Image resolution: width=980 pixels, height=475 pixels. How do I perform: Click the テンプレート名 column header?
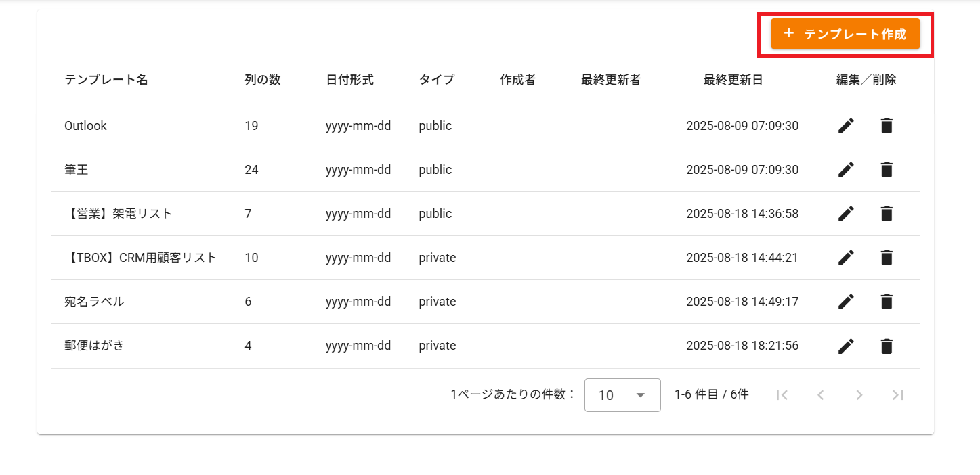pos(106,80)
